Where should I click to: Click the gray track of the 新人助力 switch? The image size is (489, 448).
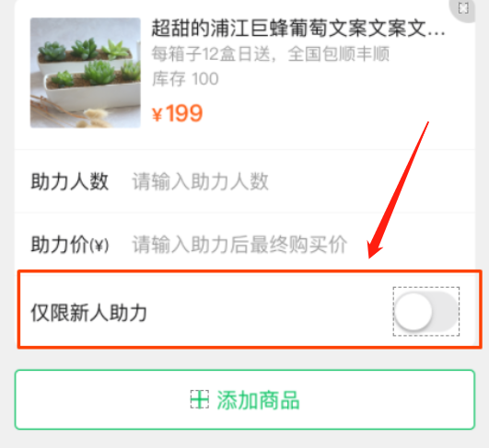445,311
